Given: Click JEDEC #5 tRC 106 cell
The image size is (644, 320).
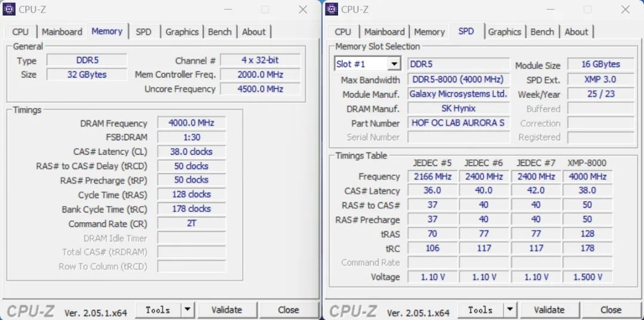Looking at the screenshot, I should point(432,248).
